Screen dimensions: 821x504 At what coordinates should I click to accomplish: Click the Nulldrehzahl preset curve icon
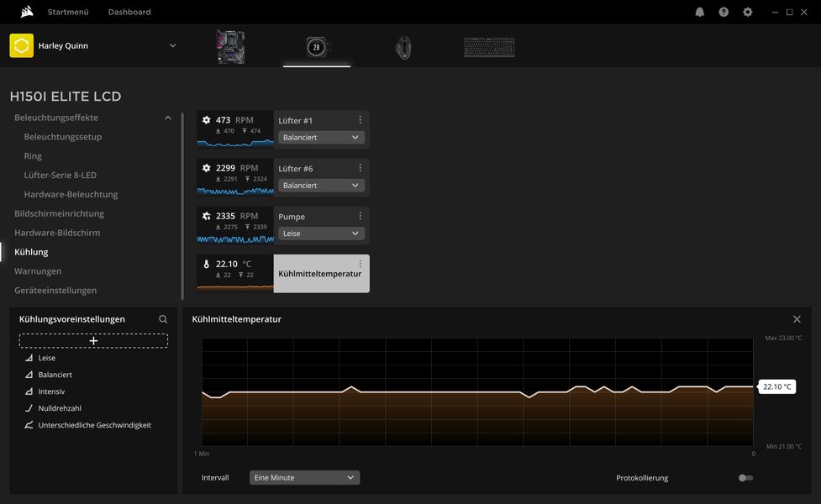[x=29, y=408]
